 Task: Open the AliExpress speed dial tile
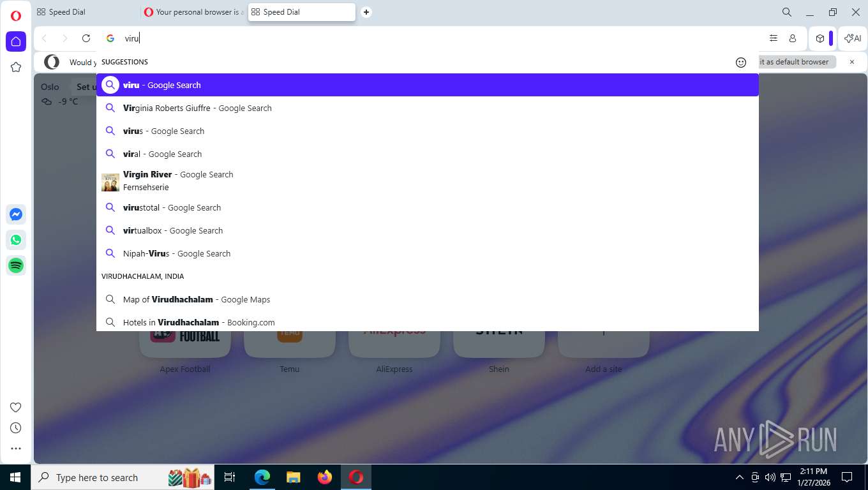click(x=394, y=345)
